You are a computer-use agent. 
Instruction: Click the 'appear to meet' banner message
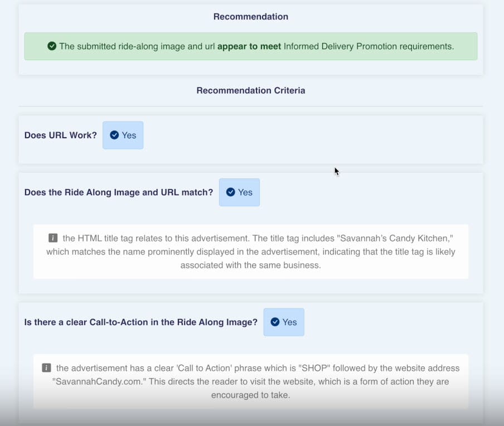click(251, 46)
